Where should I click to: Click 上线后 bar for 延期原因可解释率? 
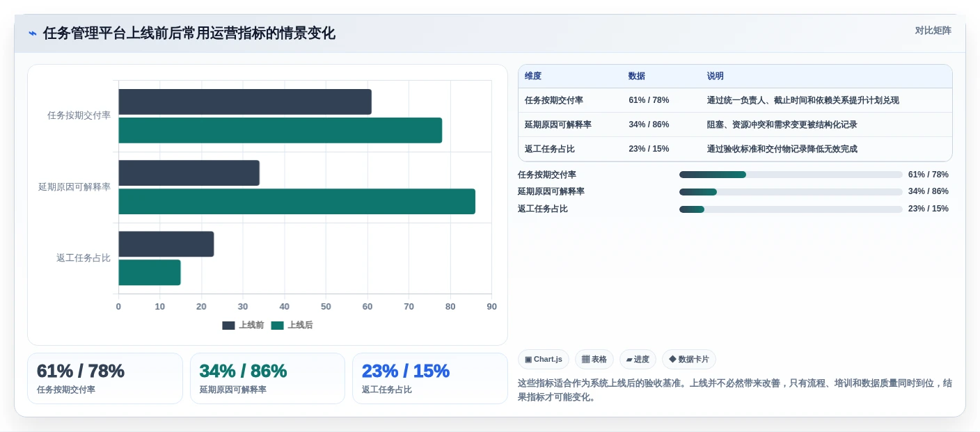[x=297, y=201]
